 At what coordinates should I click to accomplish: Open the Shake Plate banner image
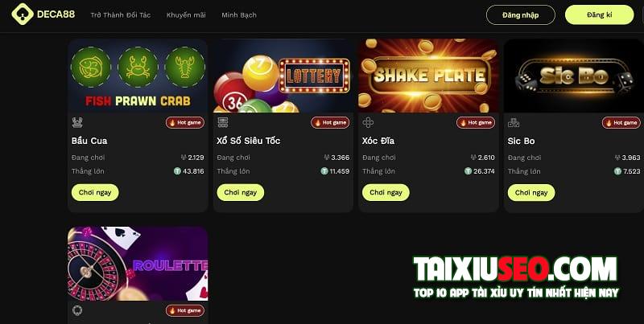point(429,76)
